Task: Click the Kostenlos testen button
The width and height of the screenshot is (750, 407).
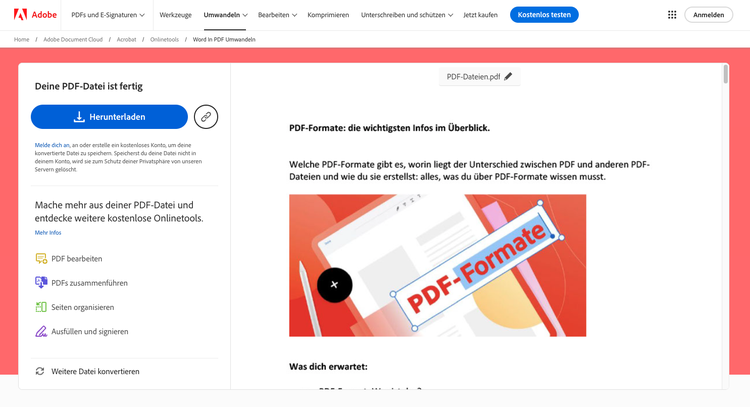Action: [x=544, y=15]
